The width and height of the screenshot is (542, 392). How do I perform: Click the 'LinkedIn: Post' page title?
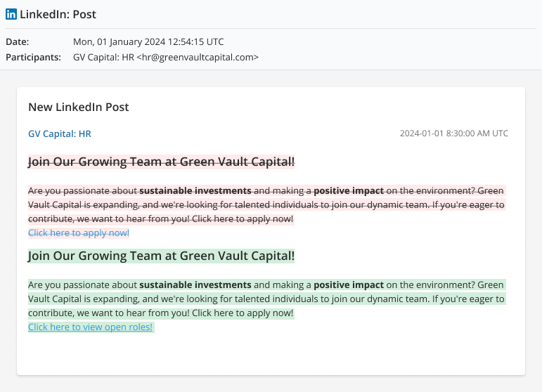[x=58, y=14]
